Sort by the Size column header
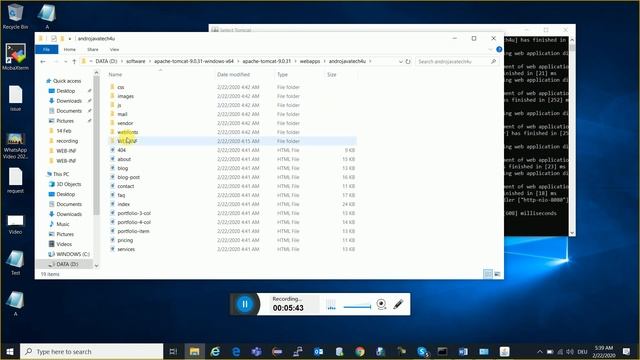This screenshot has width=640, height=360. pos(331,75)
